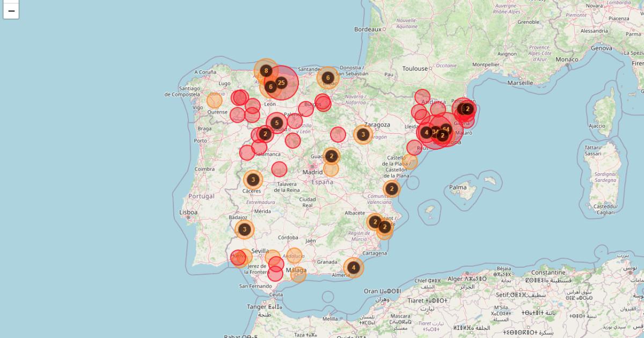Open the 3 cluster near Zaragoza
This screenshot has width=644, height=338.
point(363,135)
